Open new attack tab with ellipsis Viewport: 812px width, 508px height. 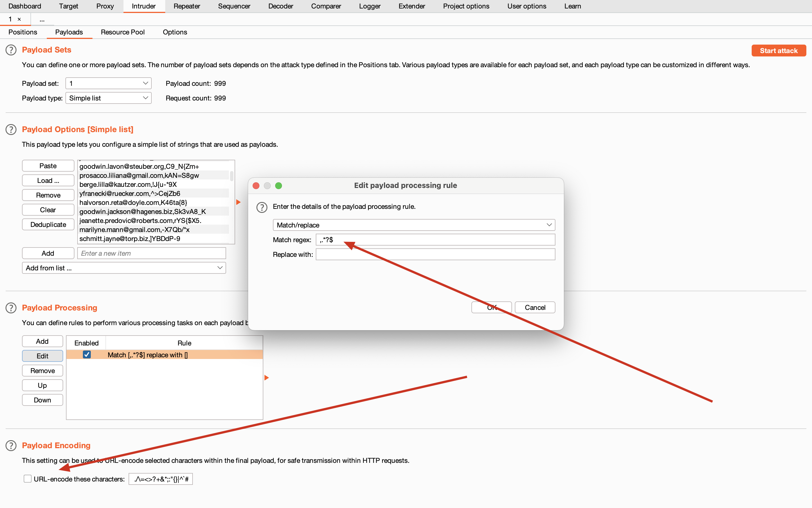point(42,19)
